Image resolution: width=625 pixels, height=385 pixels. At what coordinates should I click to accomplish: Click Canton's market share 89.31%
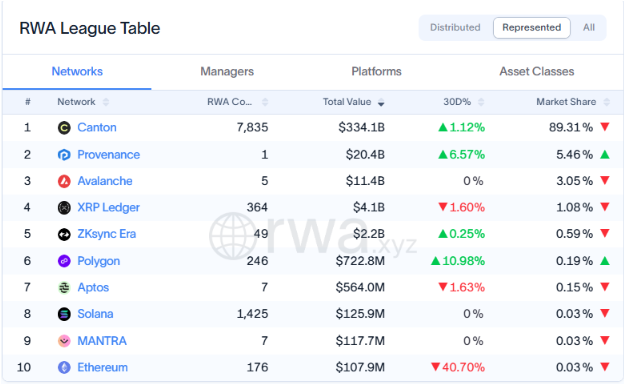click(x=571, y=128)
